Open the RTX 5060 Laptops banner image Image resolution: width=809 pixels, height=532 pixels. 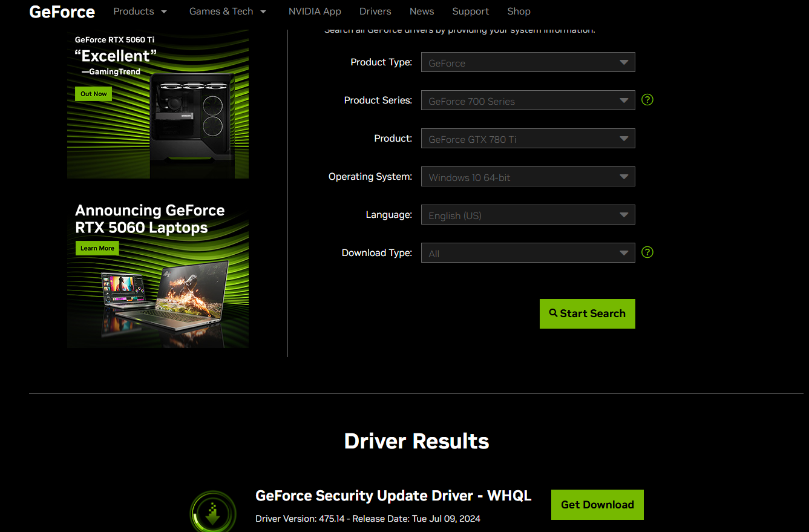(158, 272)
